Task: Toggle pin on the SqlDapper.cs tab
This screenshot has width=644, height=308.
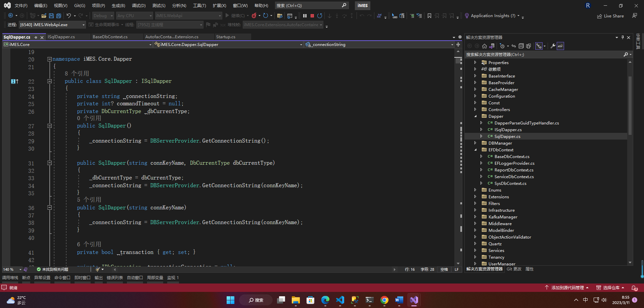Action: coord(36,37)
